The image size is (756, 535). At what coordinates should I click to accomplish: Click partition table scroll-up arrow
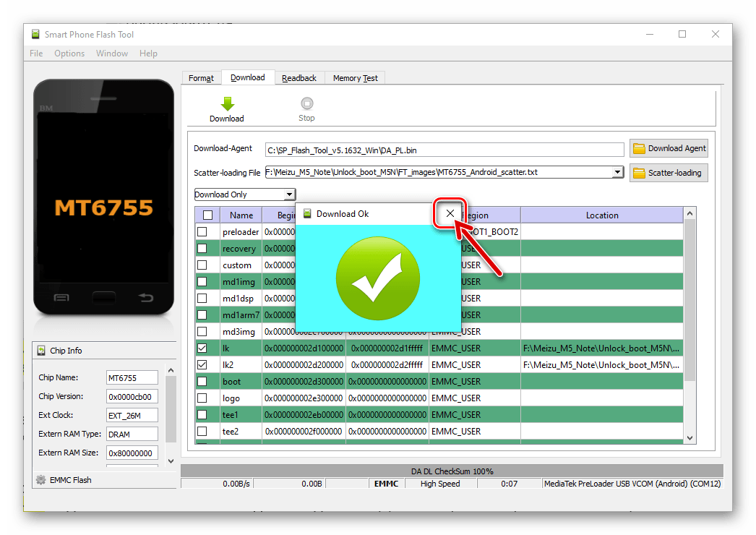[690, 214]
